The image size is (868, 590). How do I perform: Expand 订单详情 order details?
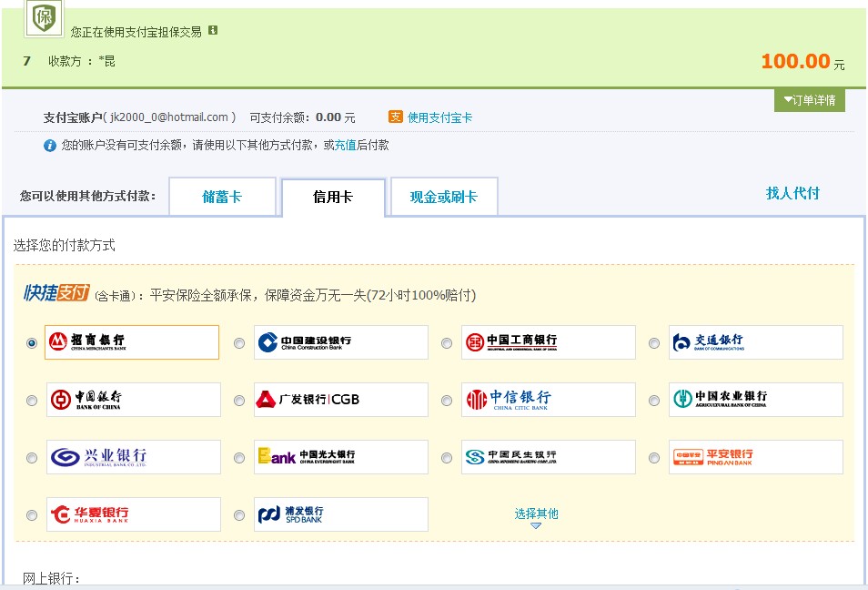(810, 100)
